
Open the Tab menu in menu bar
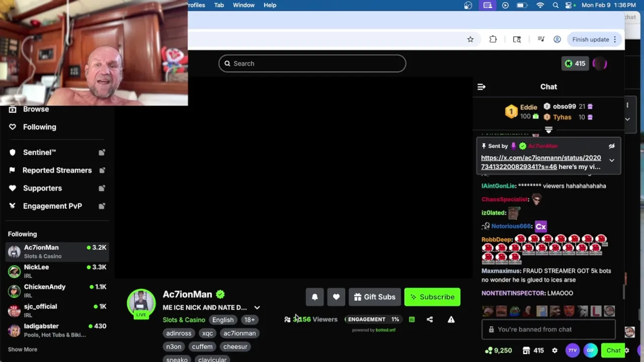[219, 5]
